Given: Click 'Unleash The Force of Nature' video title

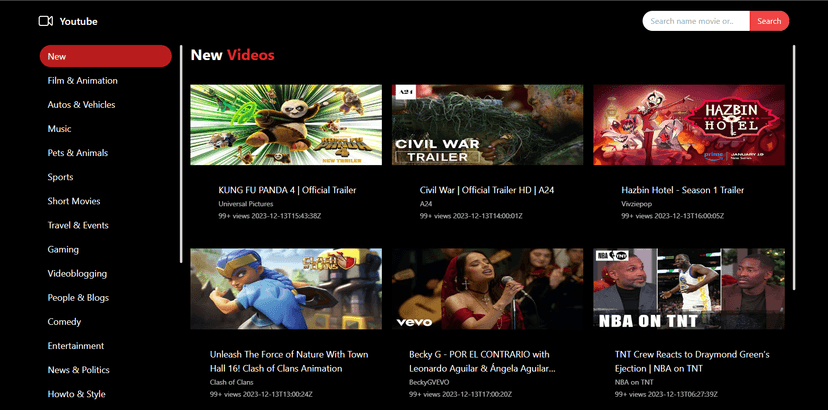Looking at the screenshot, I should pos(289,361).
